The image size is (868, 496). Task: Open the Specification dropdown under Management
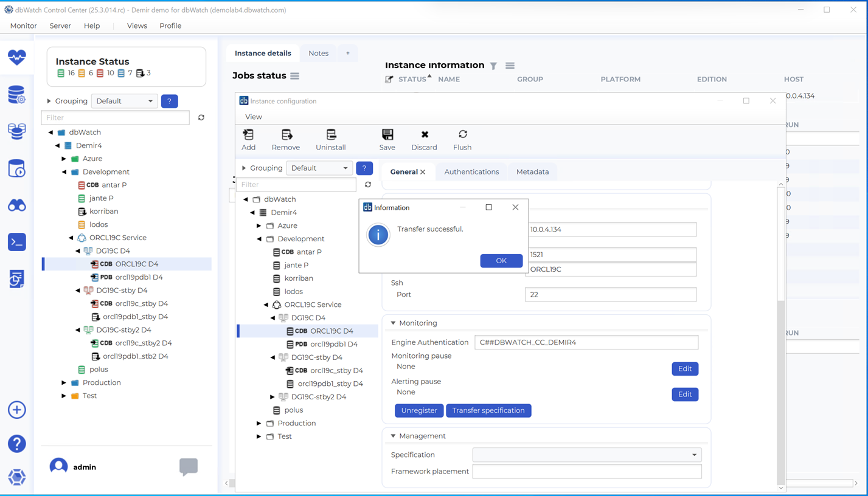point(586,455)
